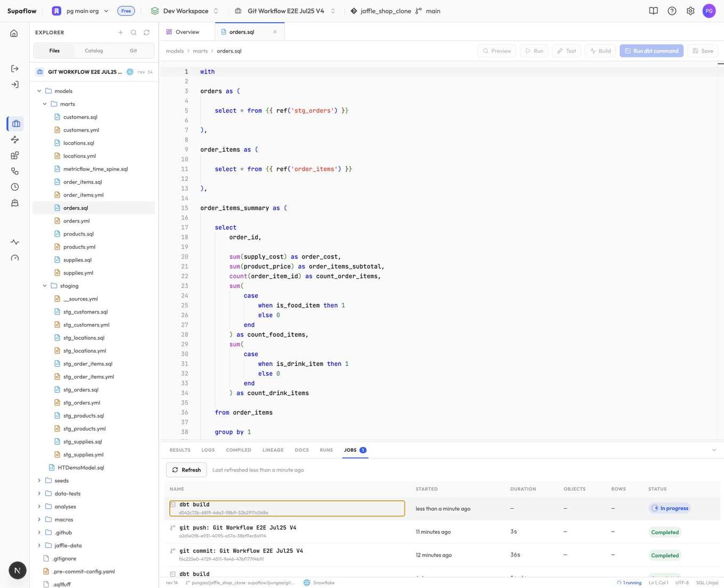This screenshot has height=588, width=724.
Task: Click '1 running' in the status bar
Action: click(x=629, y=583)
